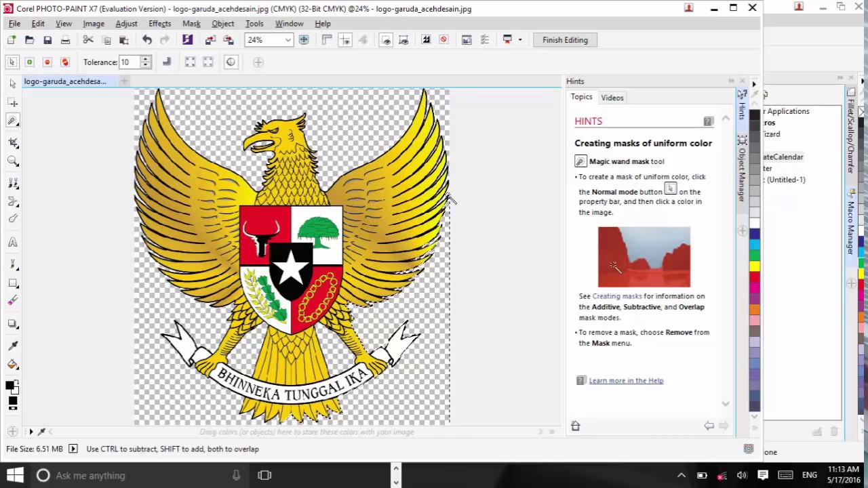The height and width of the screenshot is (488, 868).
Task: Expand Hints docker flyout arrow
Action: tap(753, 84)
